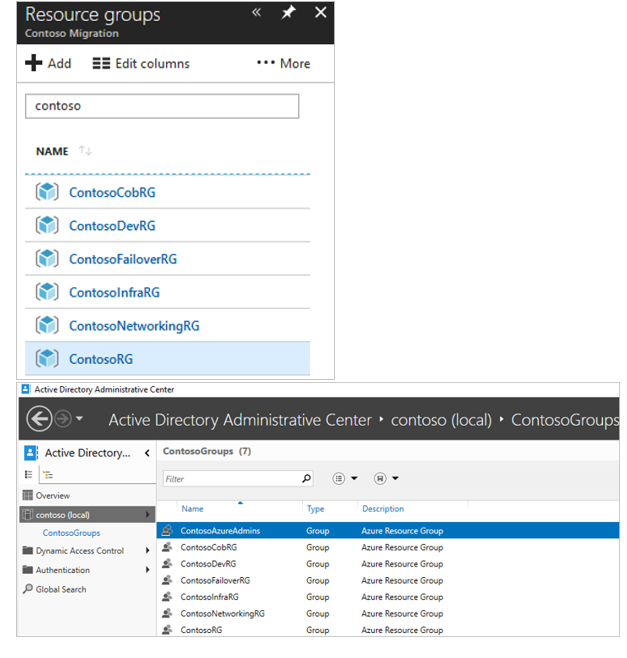
Task: Expand the Dynamic Access Control arrow
Action: tap(147, 551)
